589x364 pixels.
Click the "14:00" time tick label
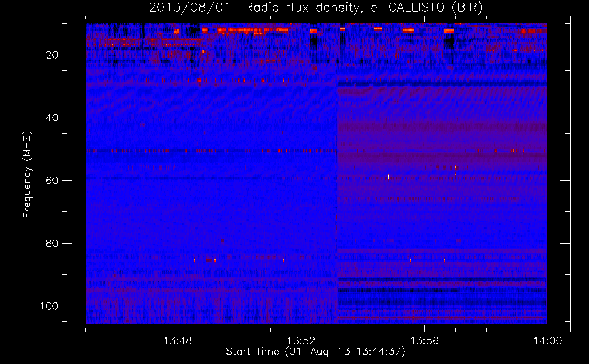(548, 341)
